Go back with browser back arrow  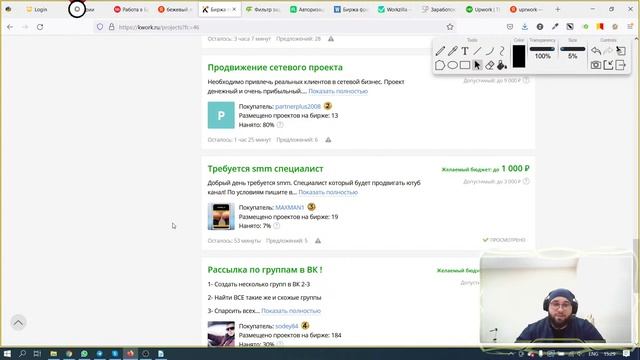10,27
